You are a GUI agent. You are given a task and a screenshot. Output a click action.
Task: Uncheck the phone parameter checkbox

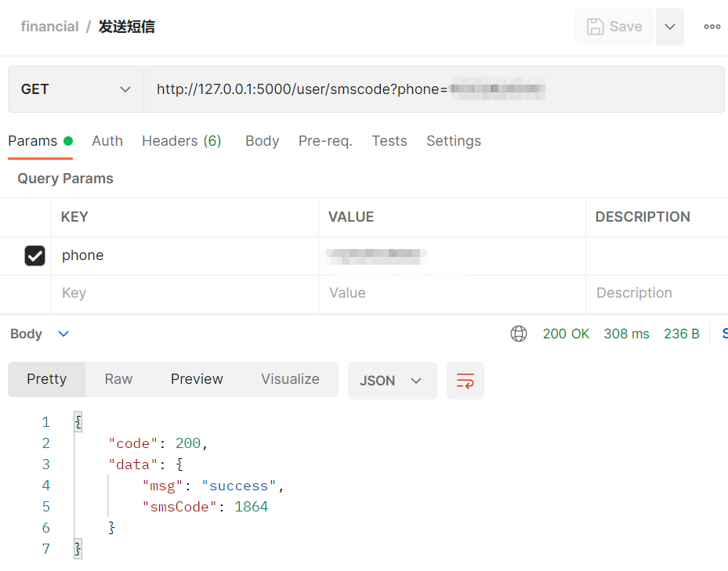pyautogui.click(x=34, y=255)
